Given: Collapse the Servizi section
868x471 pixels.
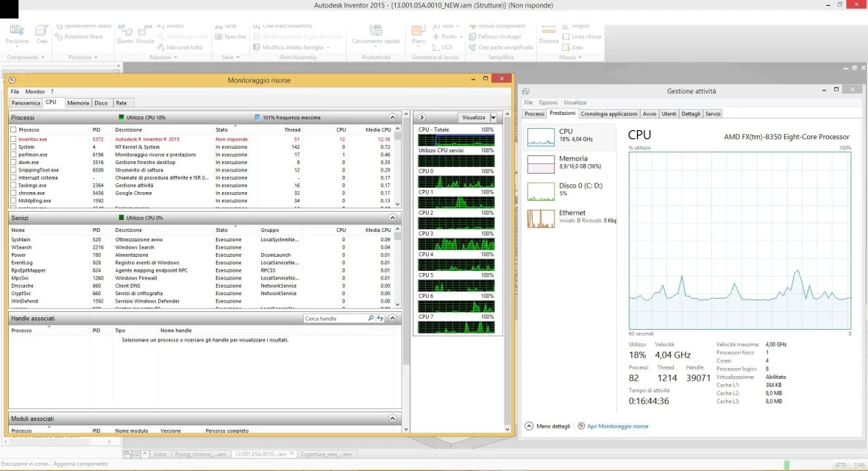Looking at the screenshot, I should pyautogui.click(x=393, y=218).
